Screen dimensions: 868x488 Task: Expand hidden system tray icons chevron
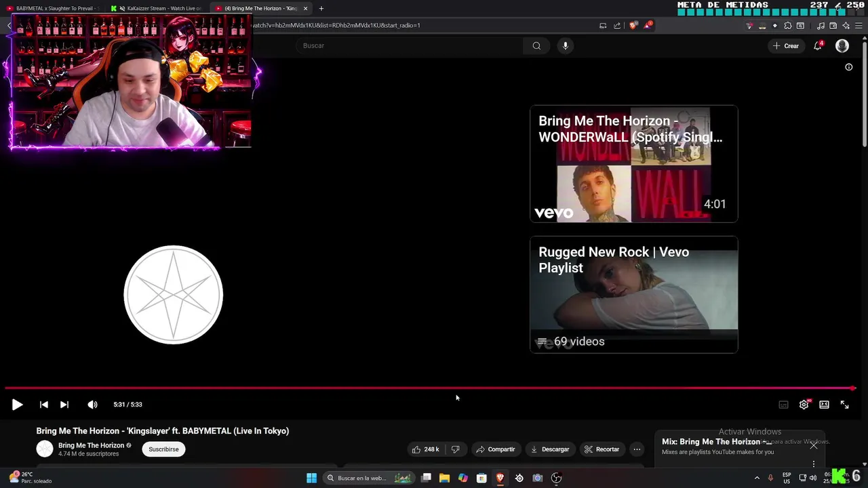(757, 478)
